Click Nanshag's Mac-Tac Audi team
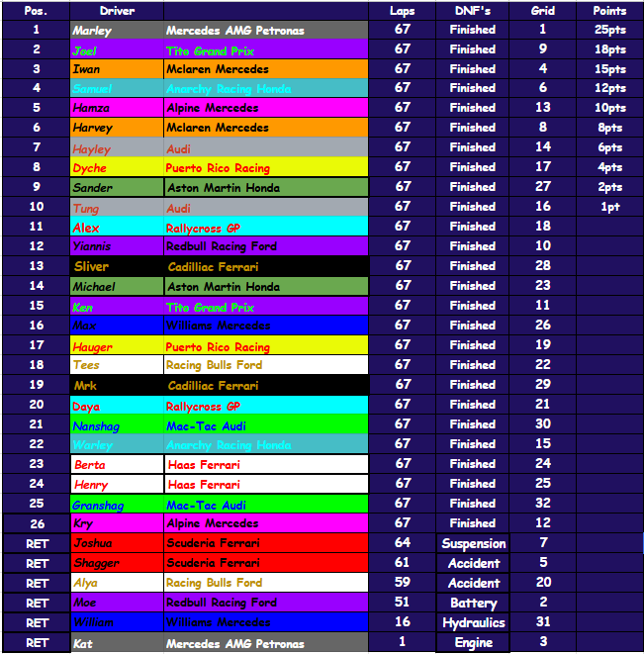644x654 pixels. [266, 424]
